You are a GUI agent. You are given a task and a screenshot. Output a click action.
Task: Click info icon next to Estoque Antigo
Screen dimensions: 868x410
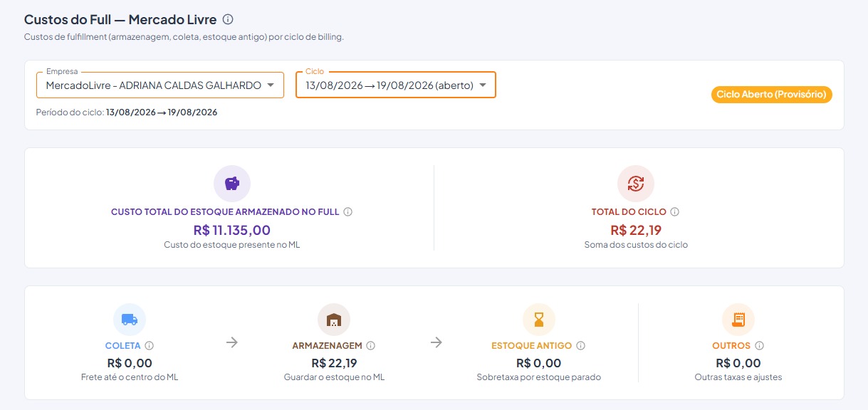tap(580, 346)
